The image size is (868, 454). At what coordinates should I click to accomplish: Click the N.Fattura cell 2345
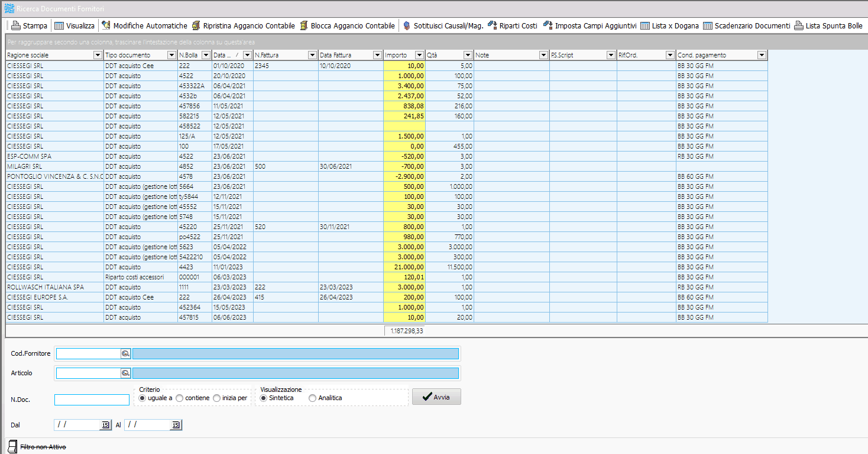[x=286, y=66]
